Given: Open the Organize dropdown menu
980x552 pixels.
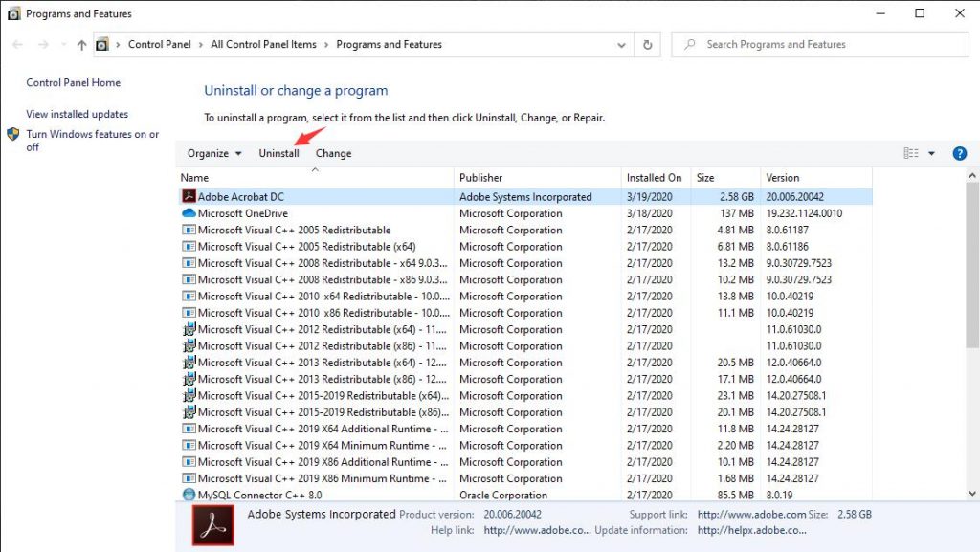Looking at the screenshot, I should [x=214, y=154].
